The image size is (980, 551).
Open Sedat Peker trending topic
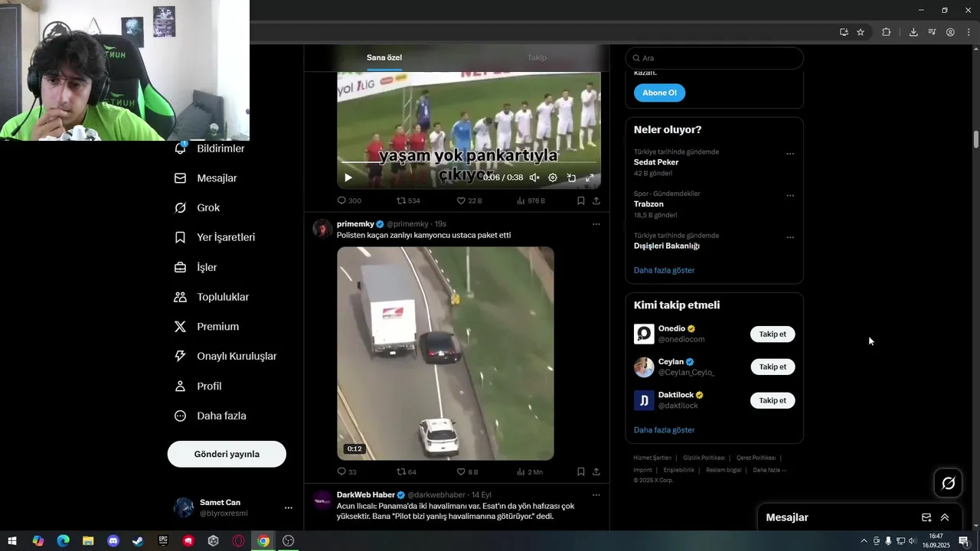pos(656,162)
